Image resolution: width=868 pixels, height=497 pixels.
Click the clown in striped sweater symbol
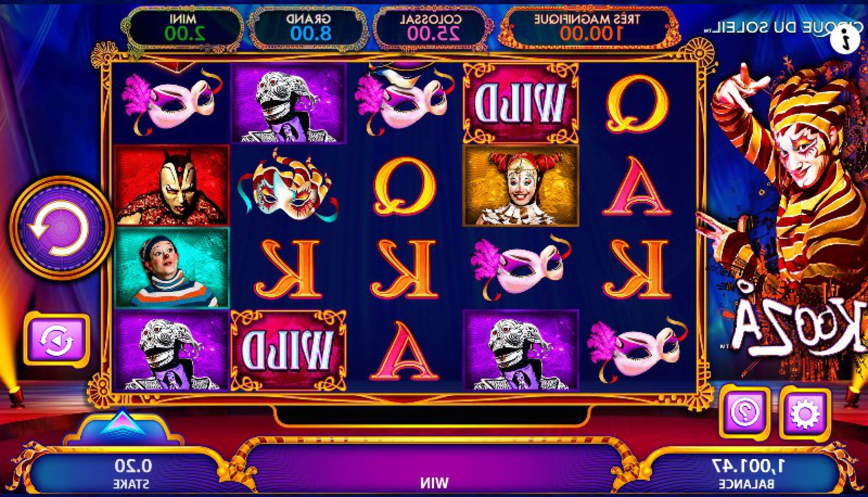coord(172,267)
